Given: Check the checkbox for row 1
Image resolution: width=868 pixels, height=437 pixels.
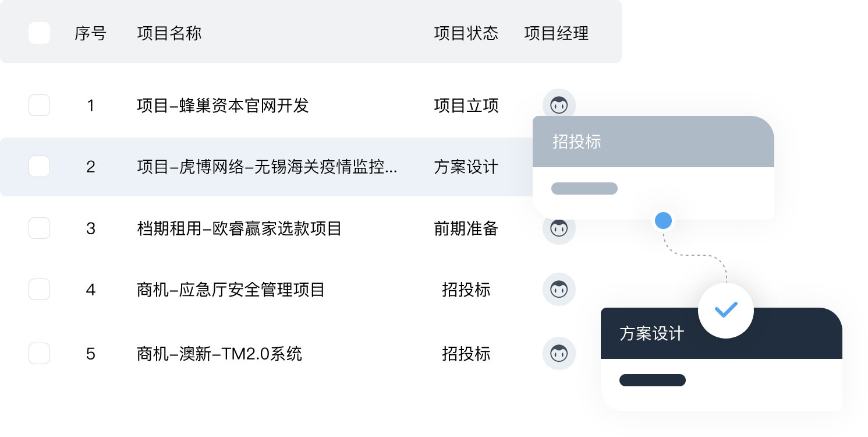Looking at the screenshot, I should (39, 105).
